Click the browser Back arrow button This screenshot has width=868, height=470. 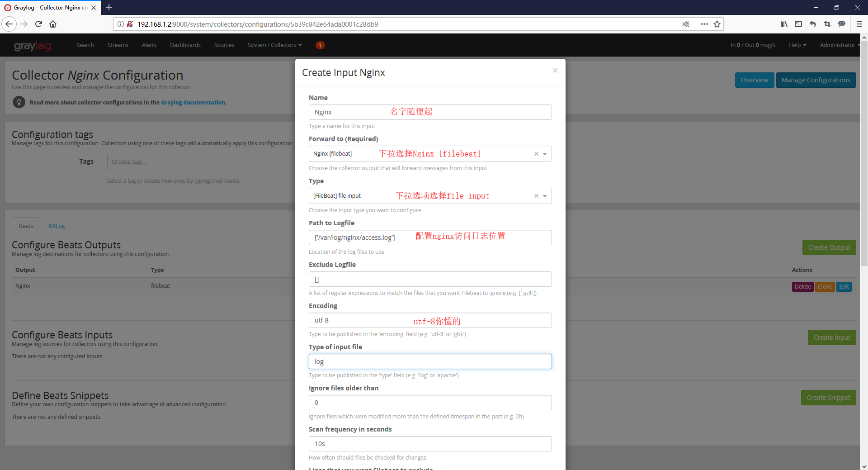click(9, 24)
